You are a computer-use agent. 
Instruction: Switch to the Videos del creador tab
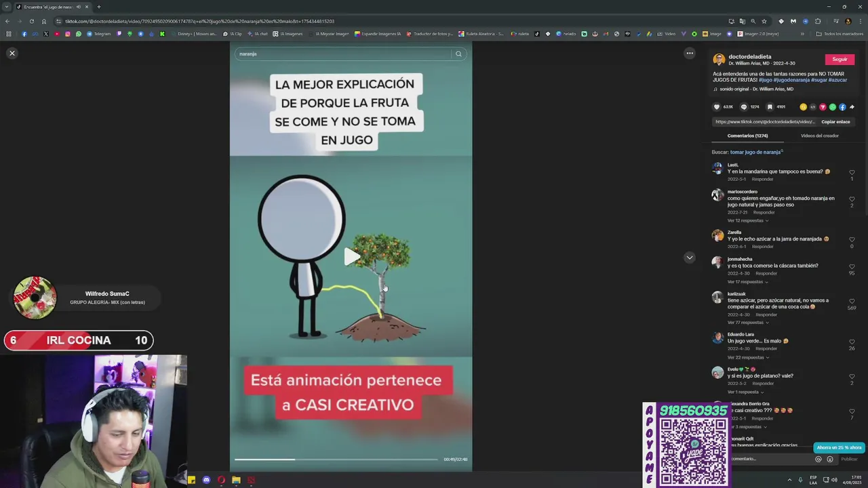819,136
